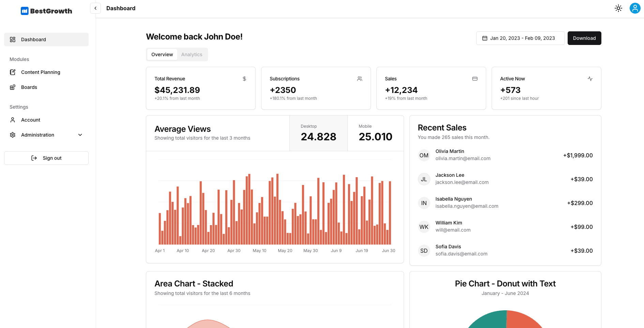Toggle light/dark theme sun icon
644x328 pixels.
(x=618, y=8)
